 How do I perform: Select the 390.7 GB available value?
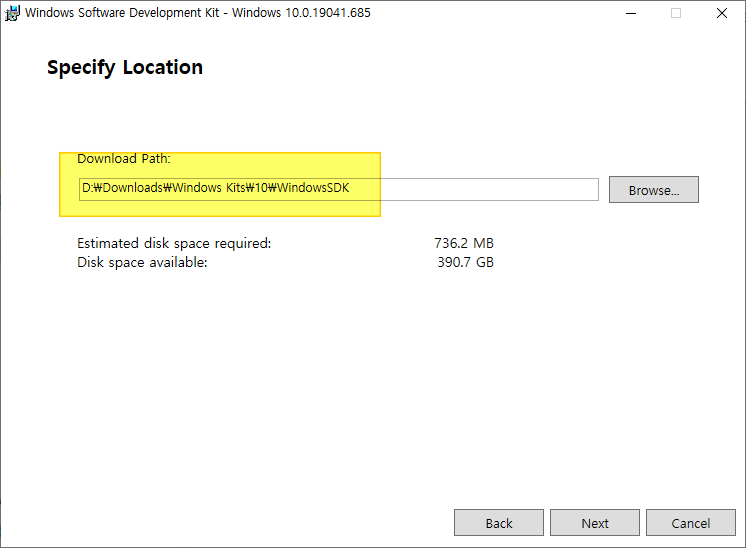[465, 262]
